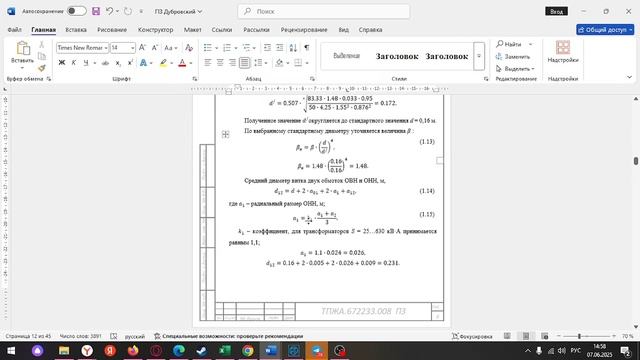Click the Text Effects blue A icon

point(143,62)
